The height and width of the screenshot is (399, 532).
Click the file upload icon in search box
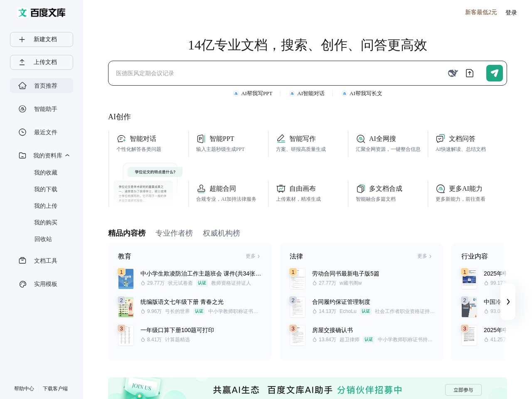(x=470, y=73)
